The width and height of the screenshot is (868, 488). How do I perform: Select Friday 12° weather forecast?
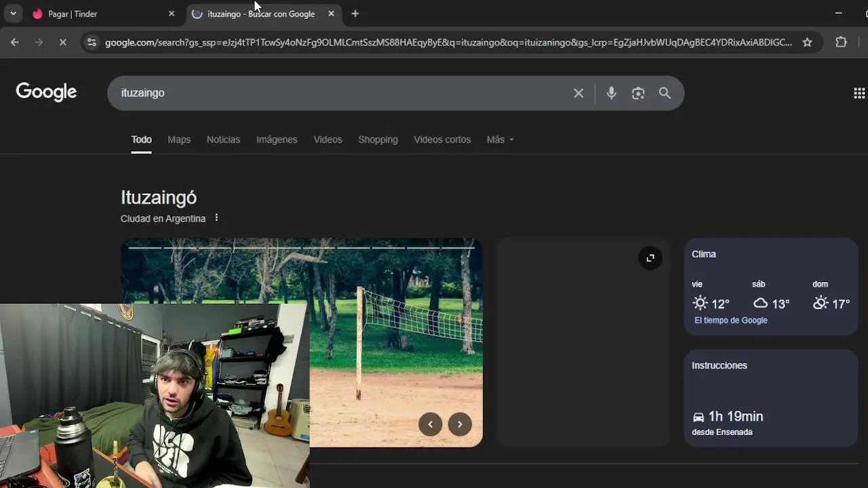coord(711,296)
